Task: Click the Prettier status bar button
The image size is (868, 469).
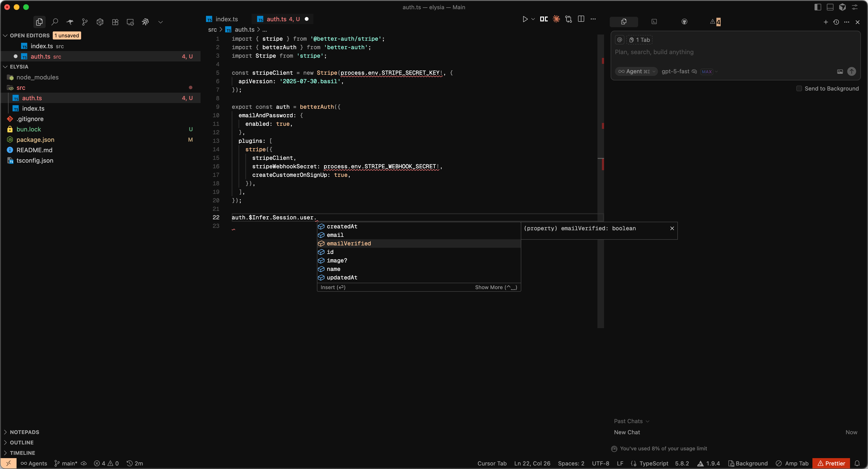Action: (831, 463)
